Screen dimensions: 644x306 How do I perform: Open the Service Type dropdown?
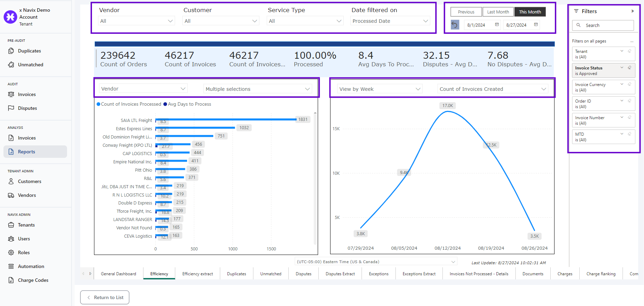(x=305, y=21)
